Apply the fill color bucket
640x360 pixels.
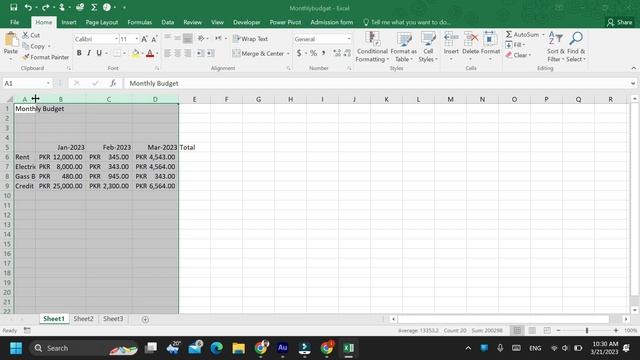click(x=135, y=53)
